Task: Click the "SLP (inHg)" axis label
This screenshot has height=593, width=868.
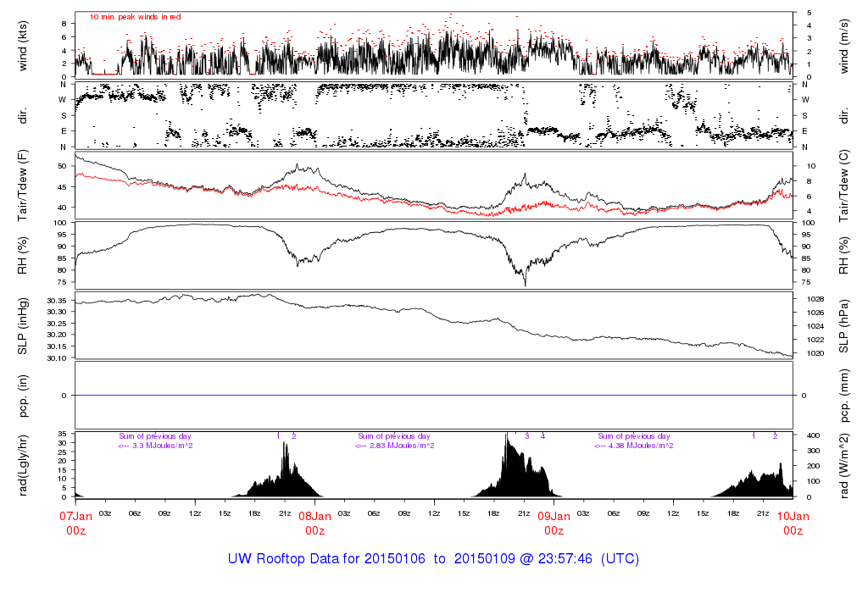Action: pos(24,328)
